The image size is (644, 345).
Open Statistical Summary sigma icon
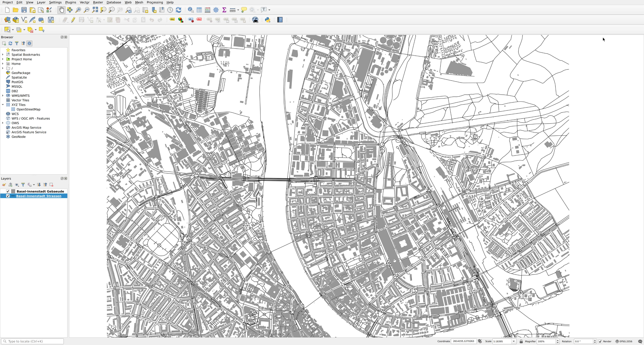click(224, 10)
